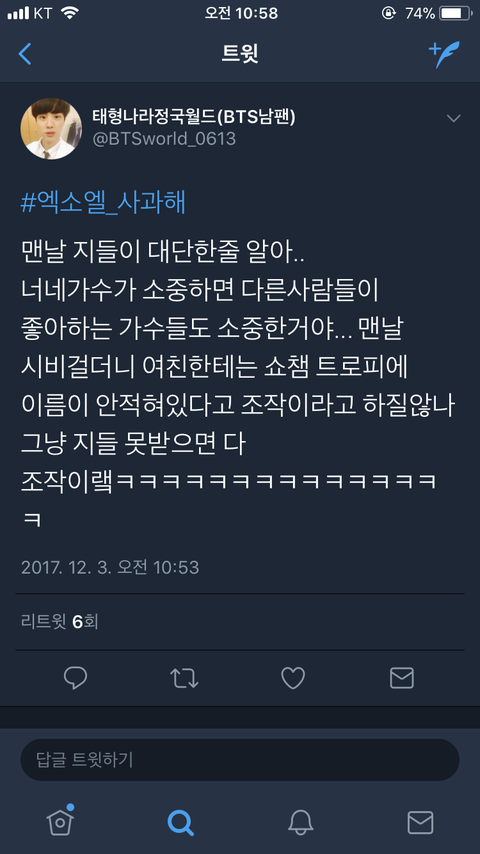The width and height of the screenshot is (480, 854).
Task: Open the @BTSworld_0613 profile handle
Action: pyautogui.click(x=164, y=138)
